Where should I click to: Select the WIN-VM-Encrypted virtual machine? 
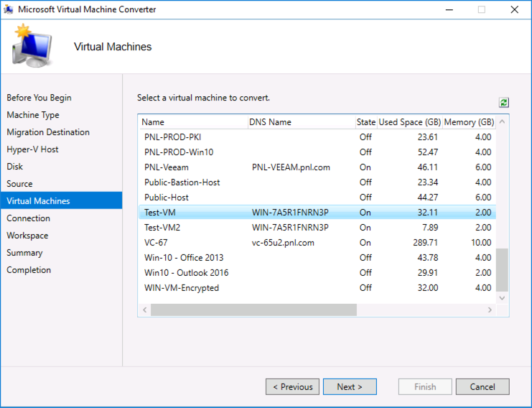317,288
